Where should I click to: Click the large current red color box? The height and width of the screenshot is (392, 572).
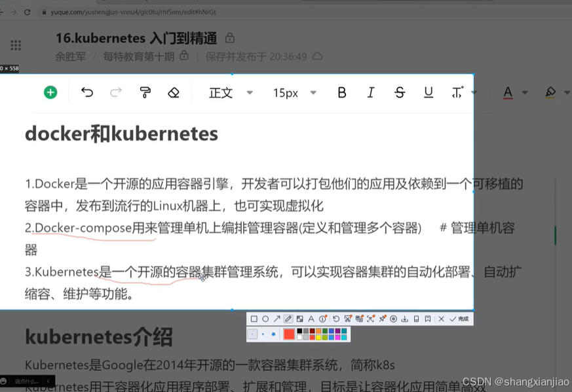289,334
